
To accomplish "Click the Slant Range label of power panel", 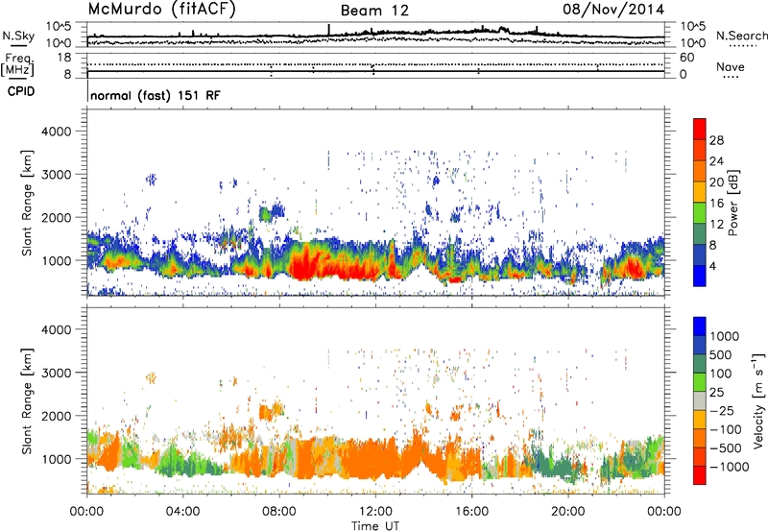I will (27, 203).
